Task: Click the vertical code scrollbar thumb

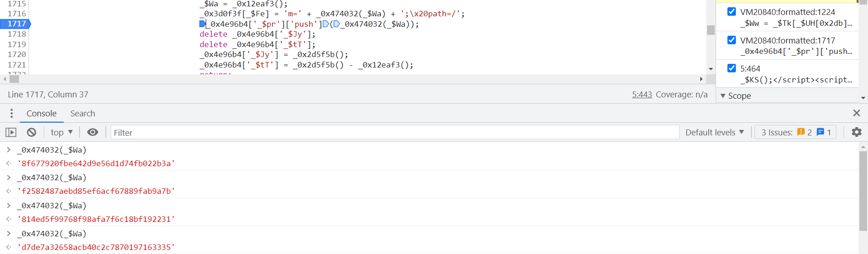Action: pos(711,30)
